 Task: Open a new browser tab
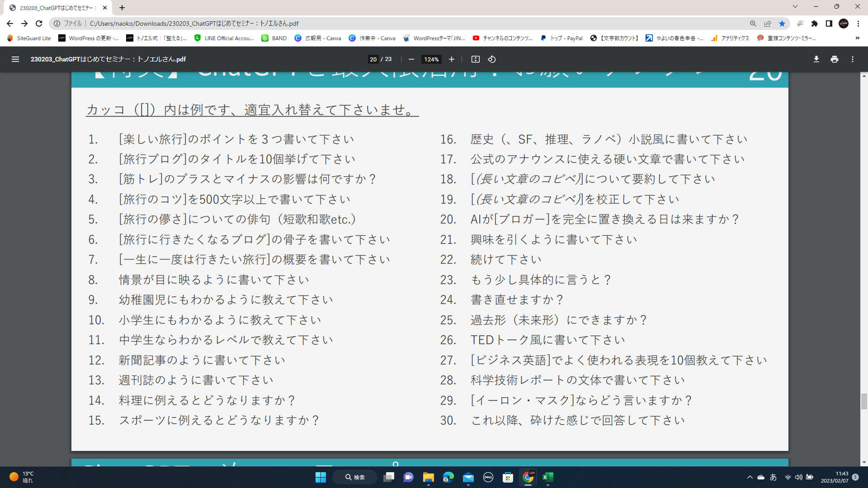122,8
